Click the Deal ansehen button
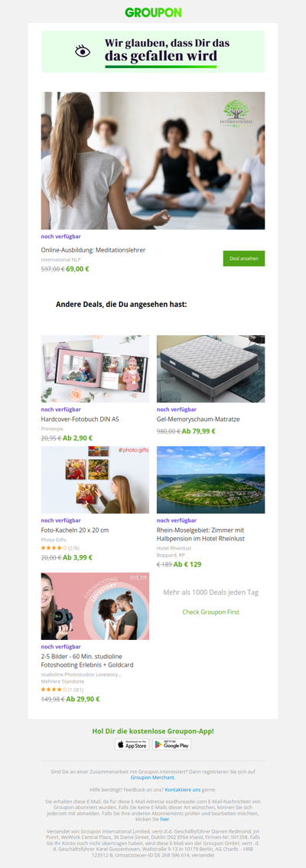The image size is (306, 868). [x=244, y=259]
